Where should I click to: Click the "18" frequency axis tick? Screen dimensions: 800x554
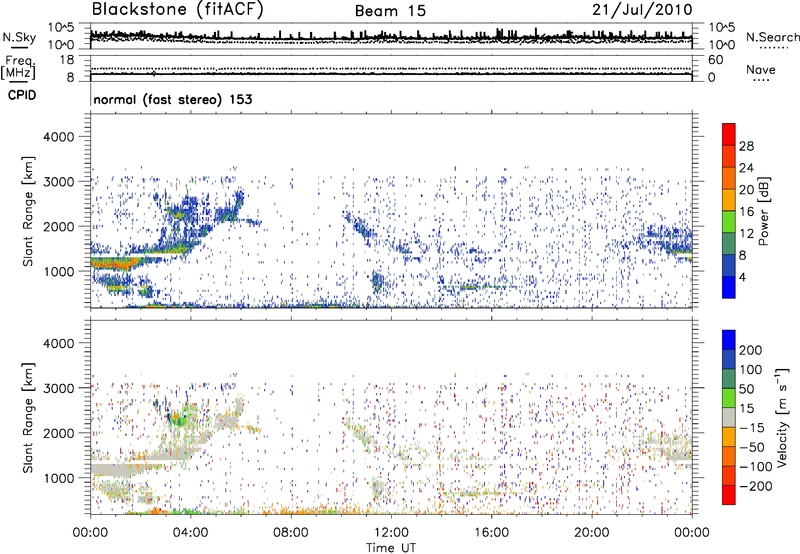click(x=67, y=60)
